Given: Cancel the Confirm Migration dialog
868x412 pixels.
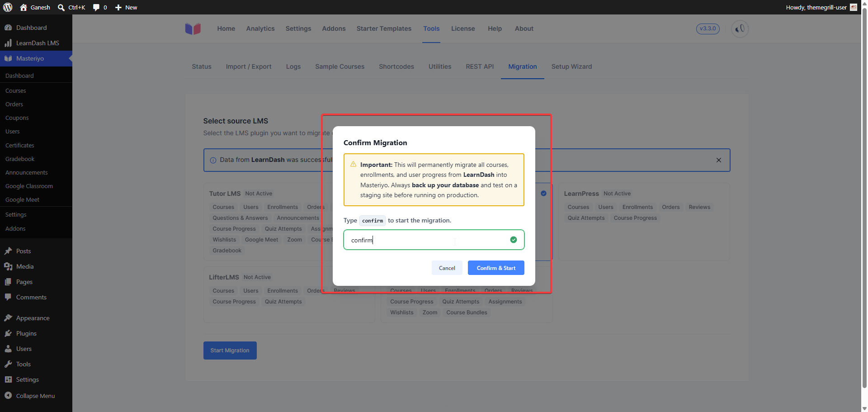Looking at the screenshot, I should (447, 268).
